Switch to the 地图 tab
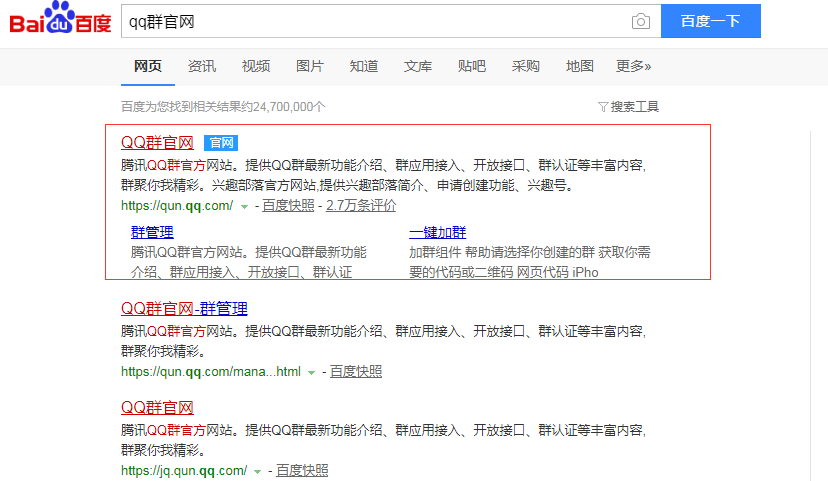The width and height of the screenshot is (828, 481). pyautogui.click(x=579, y=66)
